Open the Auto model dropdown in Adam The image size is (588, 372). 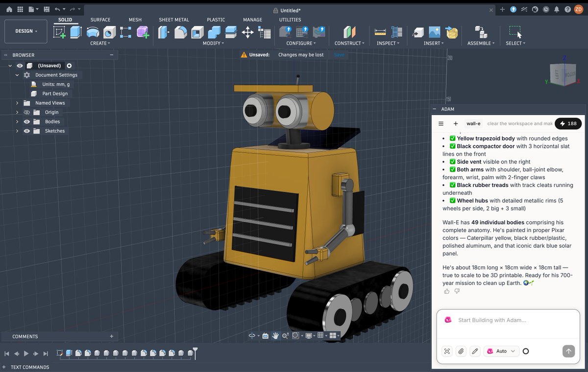(502, 351)
